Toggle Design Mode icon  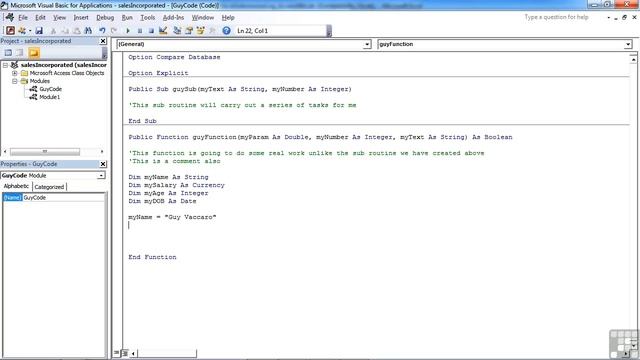163,31
